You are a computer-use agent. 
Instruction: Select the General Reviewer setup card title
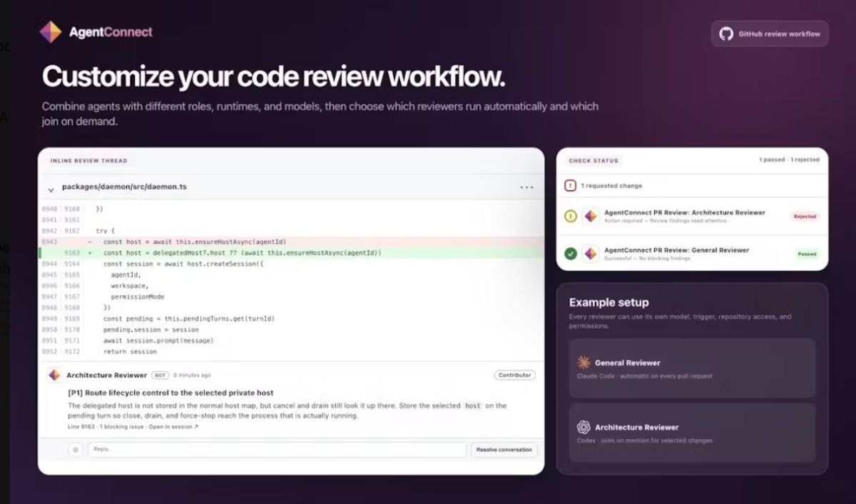coord(628,363)
